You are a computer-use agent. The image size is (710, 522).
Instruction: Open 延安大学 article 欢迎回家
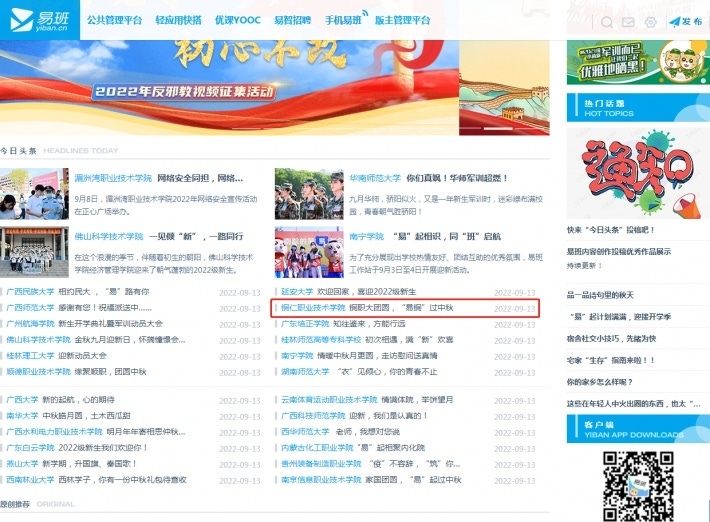[x=366, y=292]
